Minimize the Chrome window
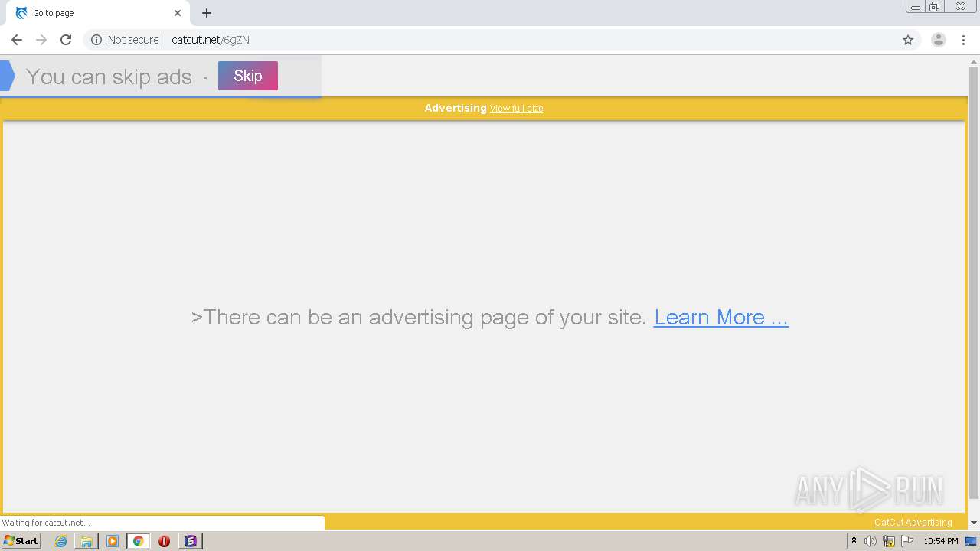980x551 pixels. pos(916,7)
